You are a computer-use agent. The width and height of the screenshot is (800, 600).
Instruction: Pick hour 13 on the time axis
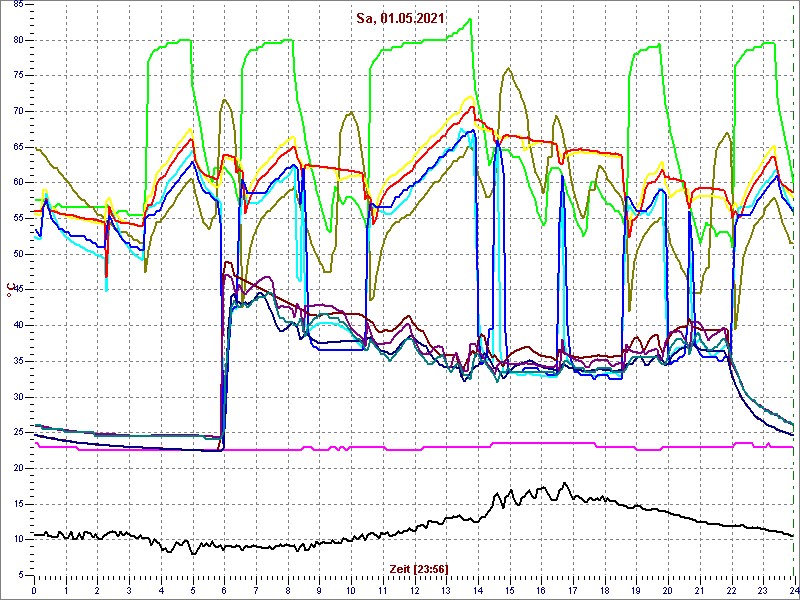coord(446,590)
